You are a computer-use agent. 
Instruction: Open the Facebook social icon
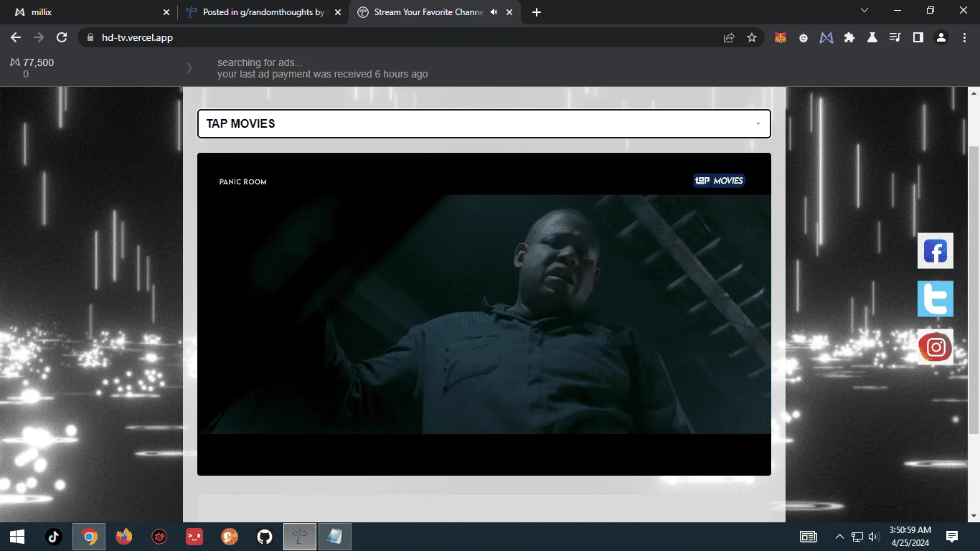click(x=936, y=251)
